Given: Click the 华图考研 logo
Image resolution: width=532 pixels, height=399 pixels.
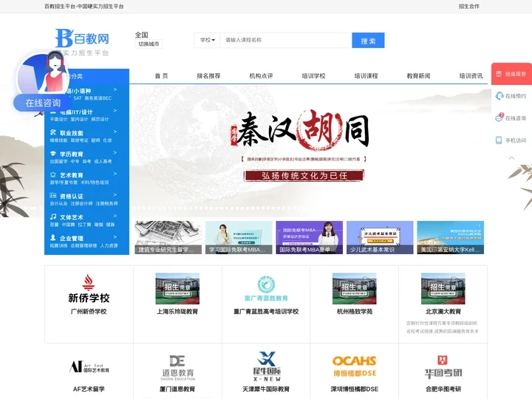Looking at the screenshot, I should pyautogui.click(x=443, y=366).
